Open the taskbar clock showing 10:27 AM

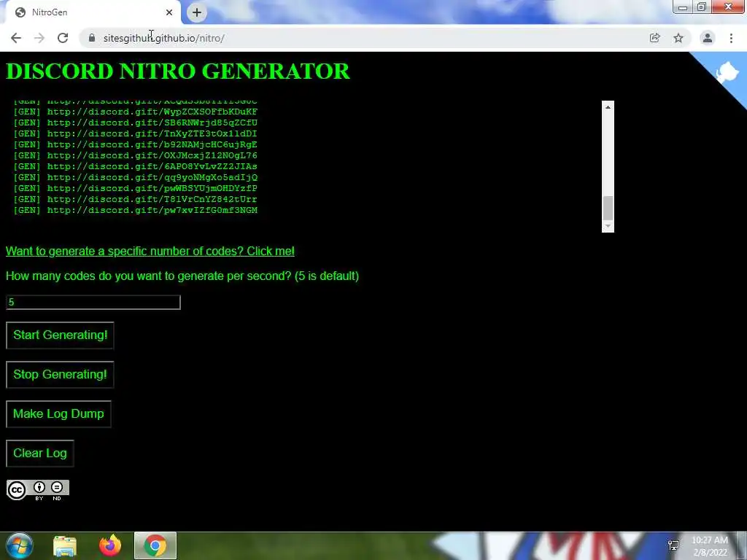pyautogui.click(x=710, y=546)
